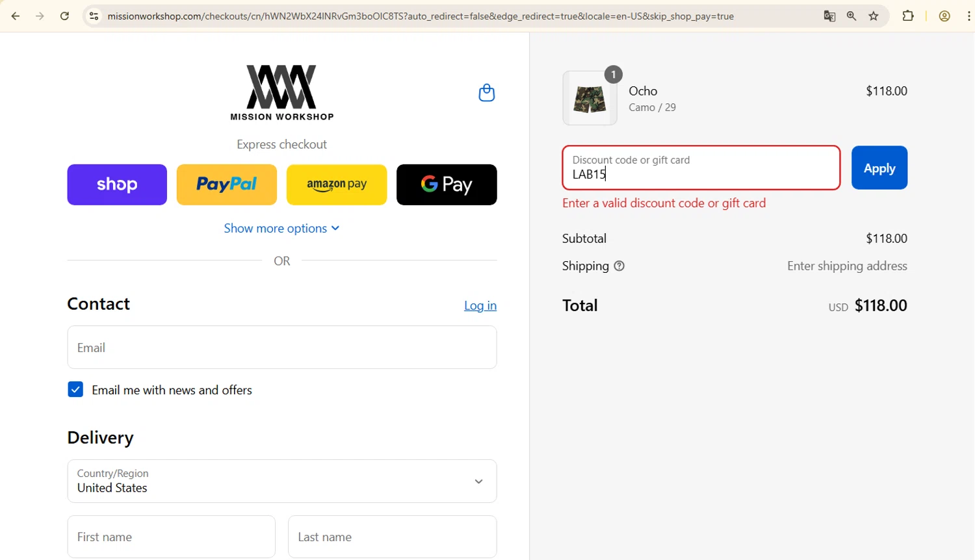Click the 'Enter a valid discount code' error text

pos(664,203)
